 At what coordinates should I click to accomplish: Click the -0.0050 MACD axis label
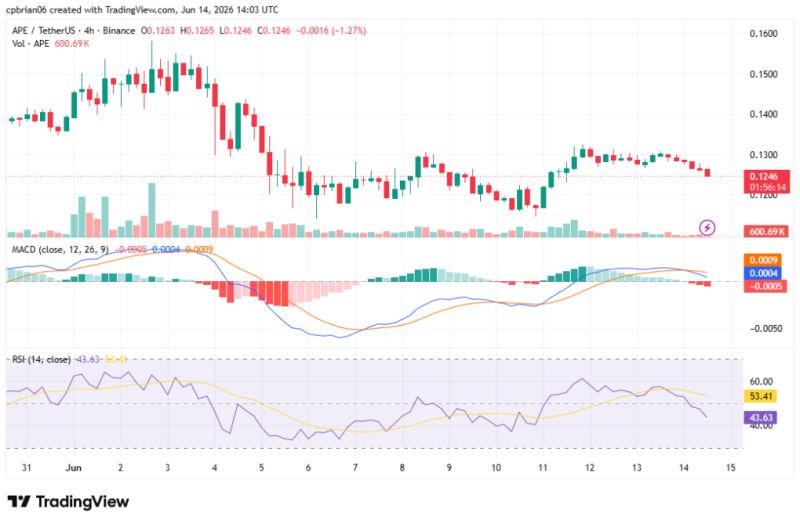pos(766,329)
